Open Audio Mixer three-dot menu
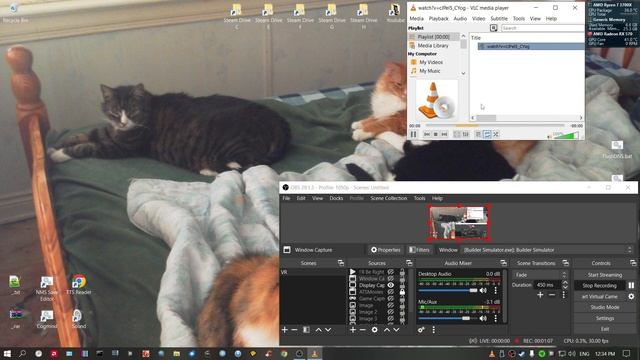The image size is (640, 360). point(433,330)
